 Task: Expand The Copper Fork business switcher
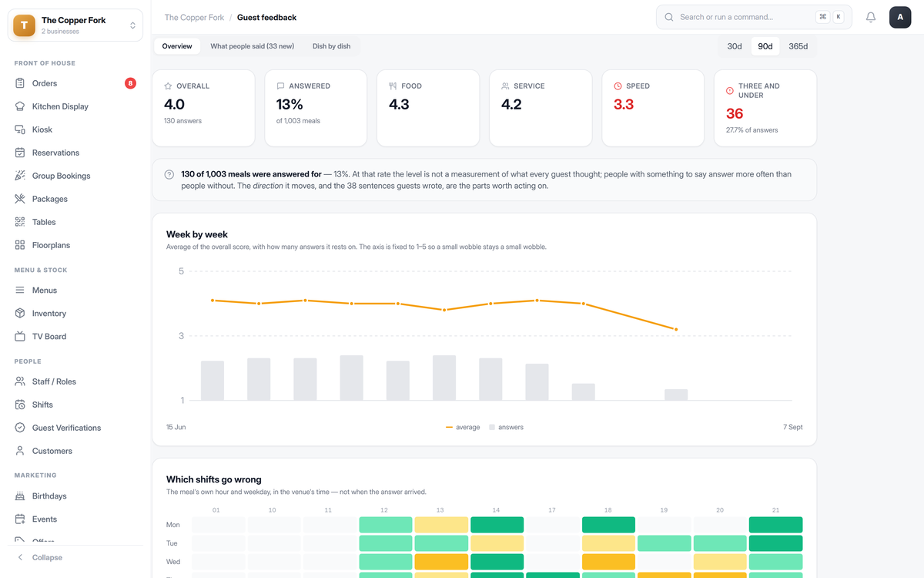click(75, 25)
